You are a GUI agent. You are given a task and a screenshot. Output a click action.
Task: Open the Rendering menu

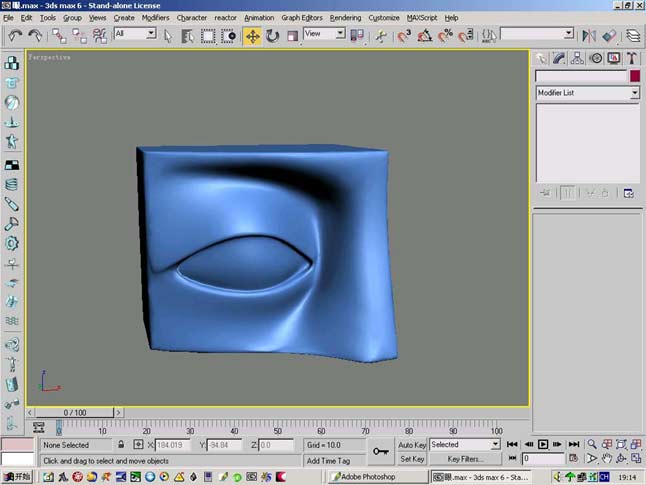(x=345, y=18)
